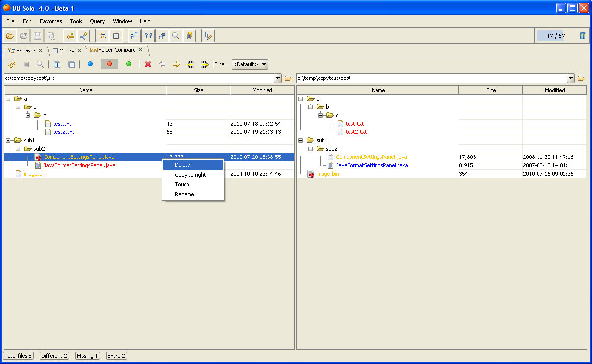Click the '?-?' compare icon in main toolbar
Image resolution: width=592 pixels, height=364 pixels.
(148, 35)
